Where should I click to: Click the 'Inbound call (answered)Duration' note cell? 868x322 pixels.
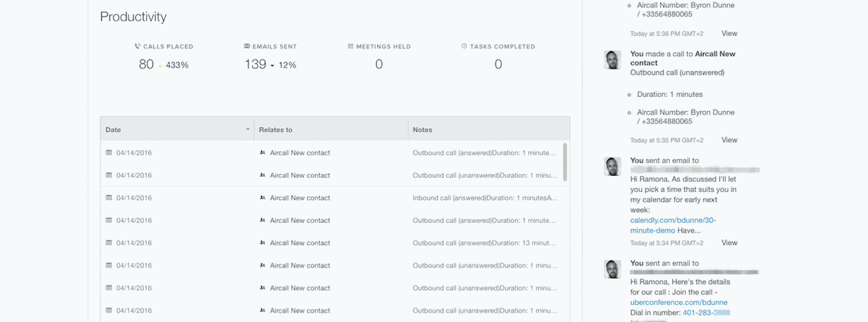point(485,198)
